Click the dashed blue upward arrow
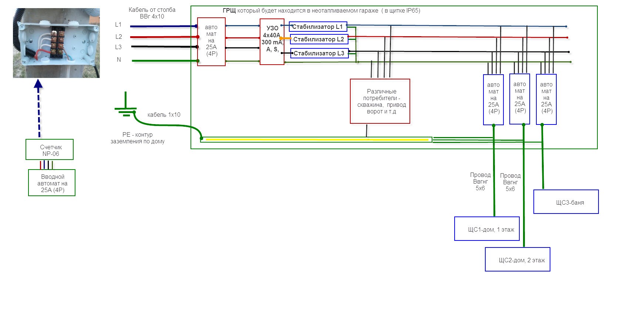The image size is (644, 321). (x=38, y=109)
